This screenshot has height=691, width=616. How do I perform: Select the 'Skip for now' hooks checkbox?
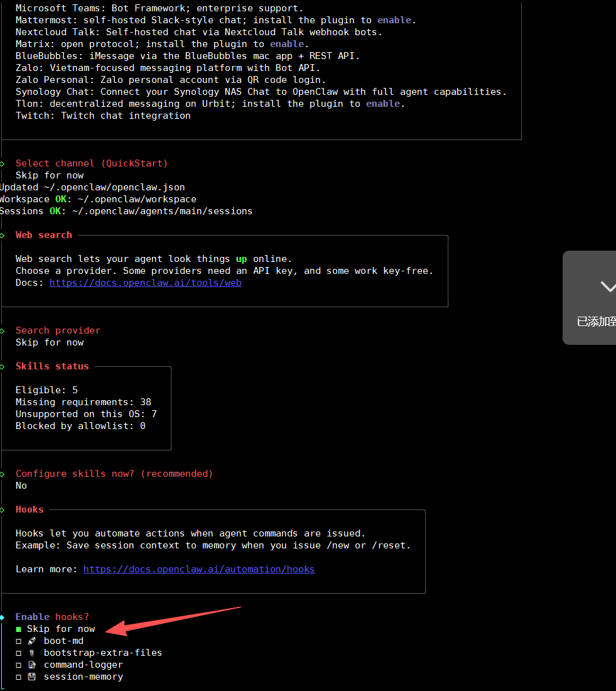pos(18,629)
